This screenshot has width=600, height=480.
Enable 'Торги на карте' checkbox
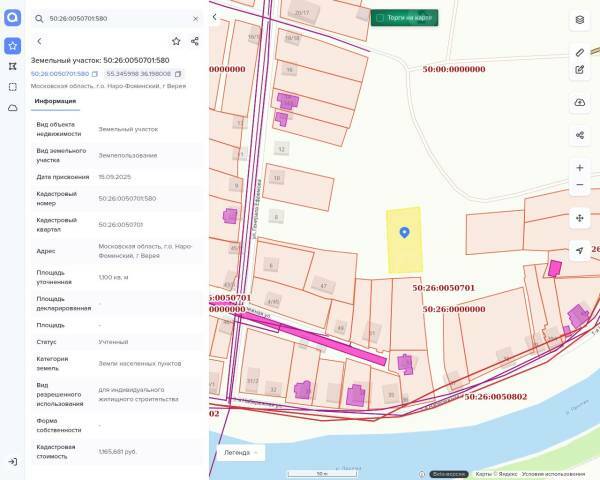pos(380,17)
